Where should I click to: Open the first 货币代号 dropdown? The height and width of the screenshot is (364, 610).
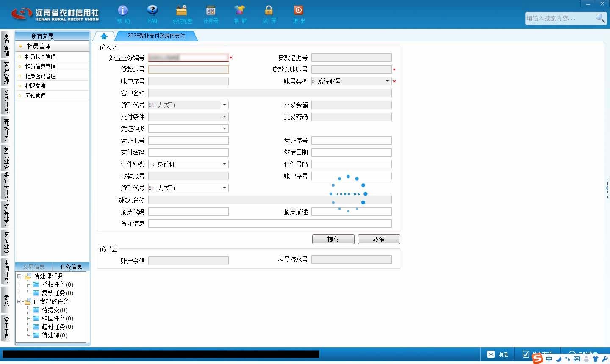[225, 105]
